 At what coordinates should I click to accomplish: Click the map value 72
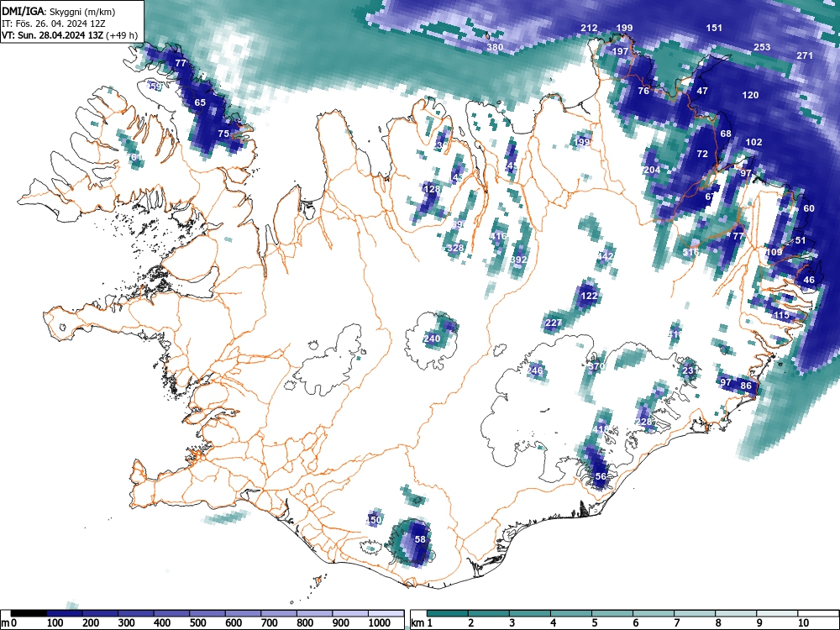click(702, 154)
